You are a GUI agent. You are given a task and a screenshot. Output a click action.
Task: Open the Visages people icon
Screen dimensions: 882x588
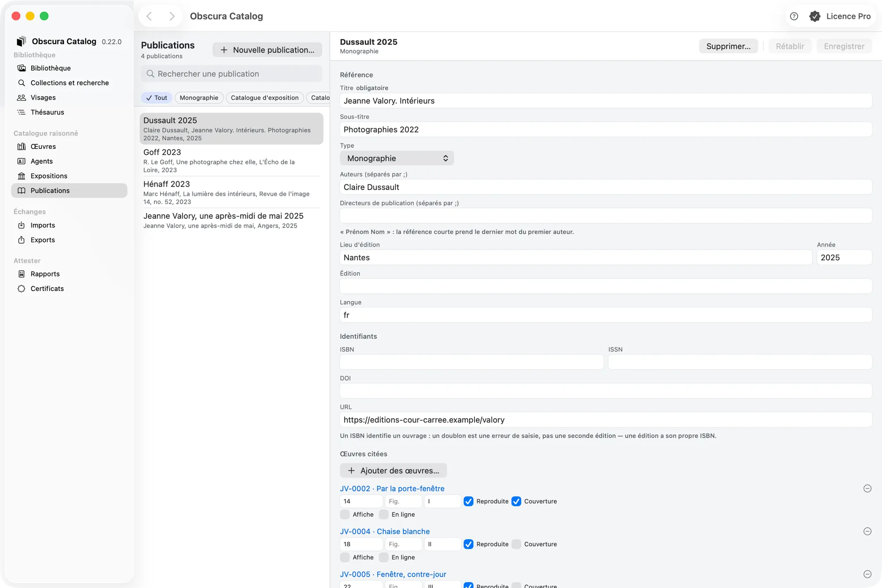click(x=21, y=97)
